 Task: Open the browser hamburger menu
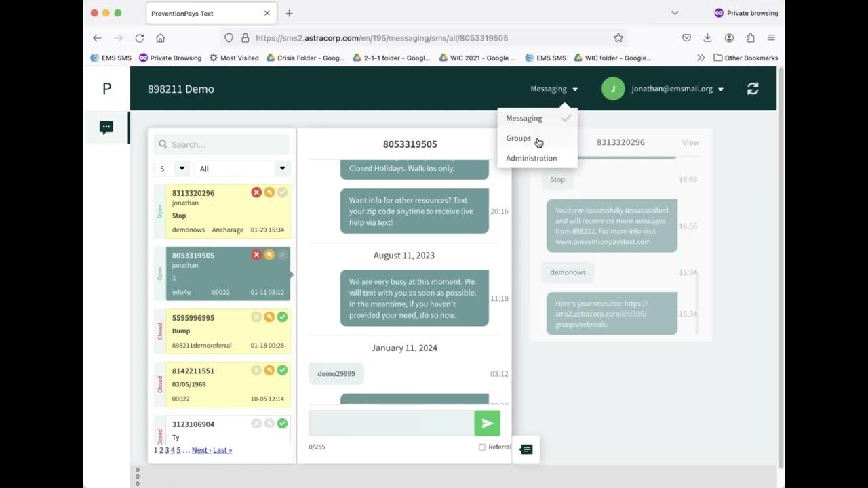click(x=771, y=38)
